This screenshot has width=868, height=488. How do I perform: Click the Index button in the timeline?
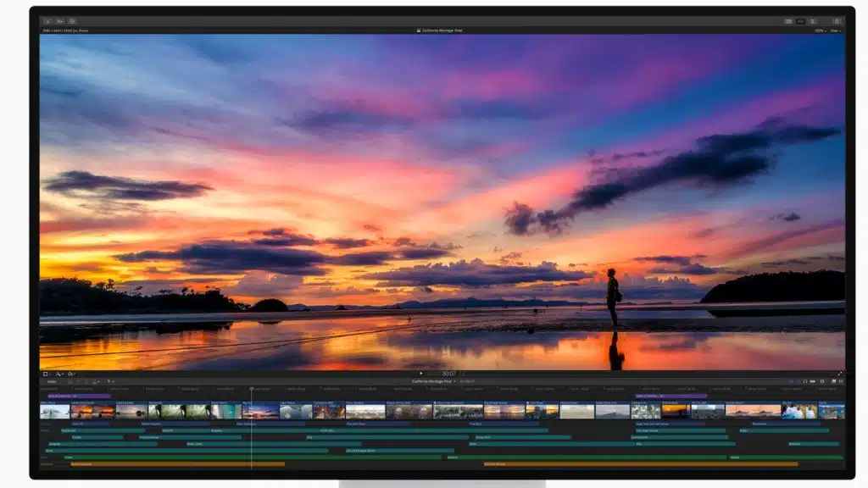pos(50,381)
